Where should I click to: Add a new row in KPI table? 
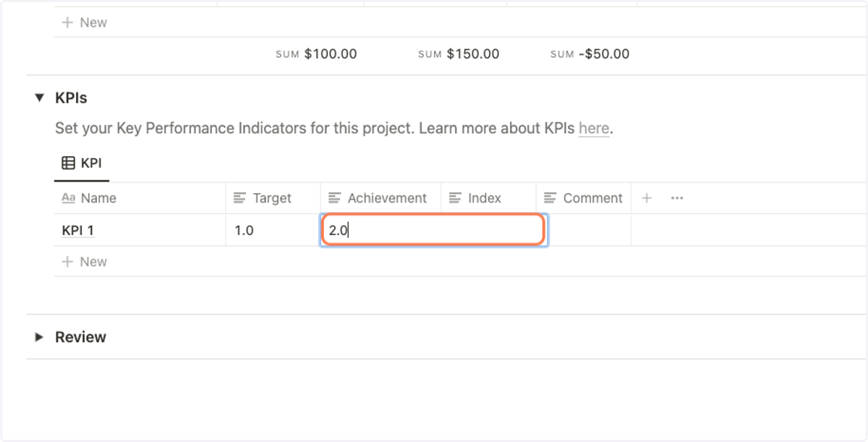click(x=85, y=262)
